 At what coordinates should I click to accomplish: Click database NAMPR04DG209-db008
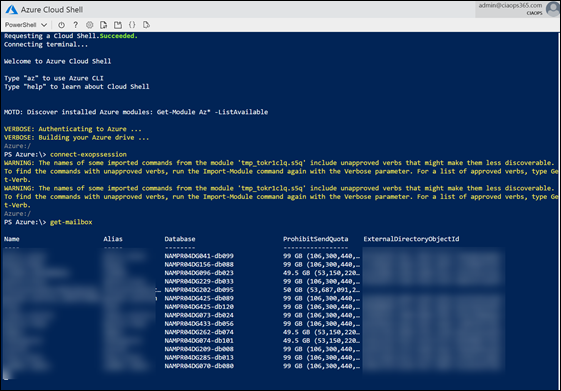pos(199,349)
